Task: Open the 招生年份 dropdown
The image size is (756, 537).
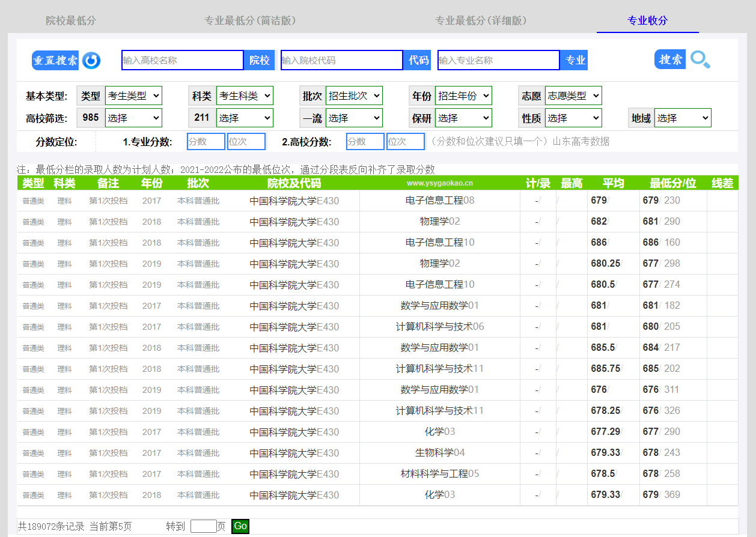Action: [x=463, y=96]
